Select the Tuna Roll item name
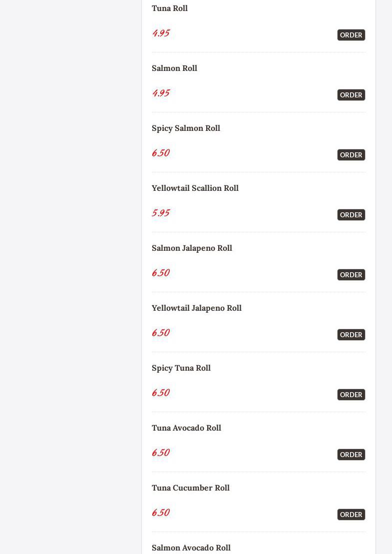392x554 pixels. (x=169, y=8)
